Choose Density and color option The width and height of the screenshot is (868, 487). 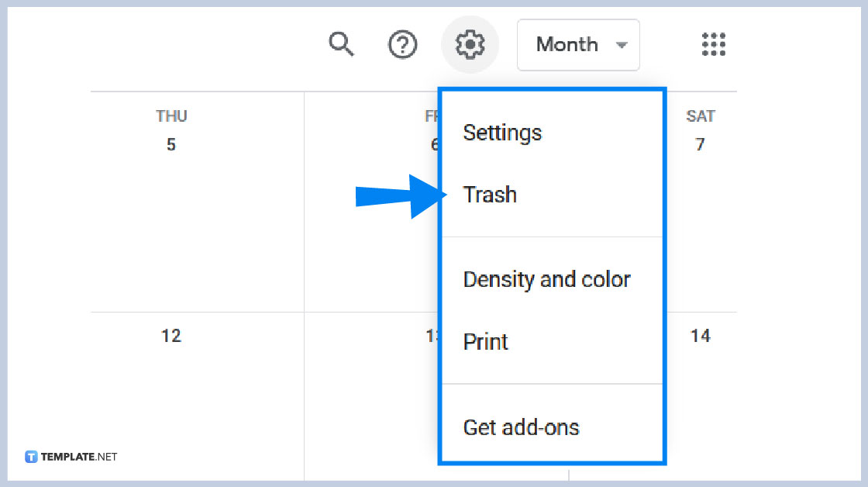pos(546,279)
